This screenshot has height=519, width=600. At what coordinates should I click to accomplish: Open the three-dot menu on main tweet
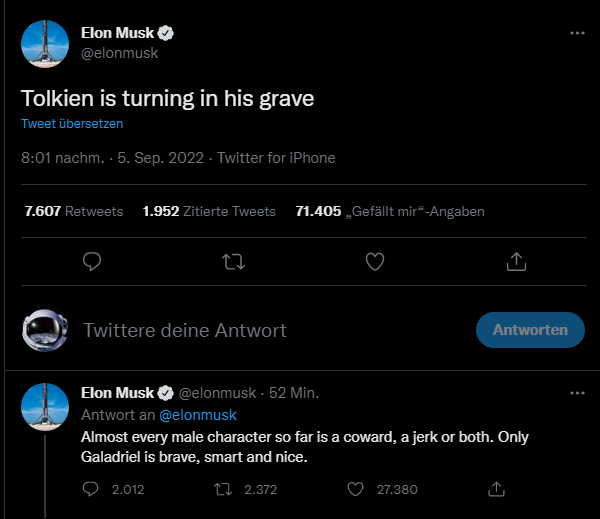[577, 33]
